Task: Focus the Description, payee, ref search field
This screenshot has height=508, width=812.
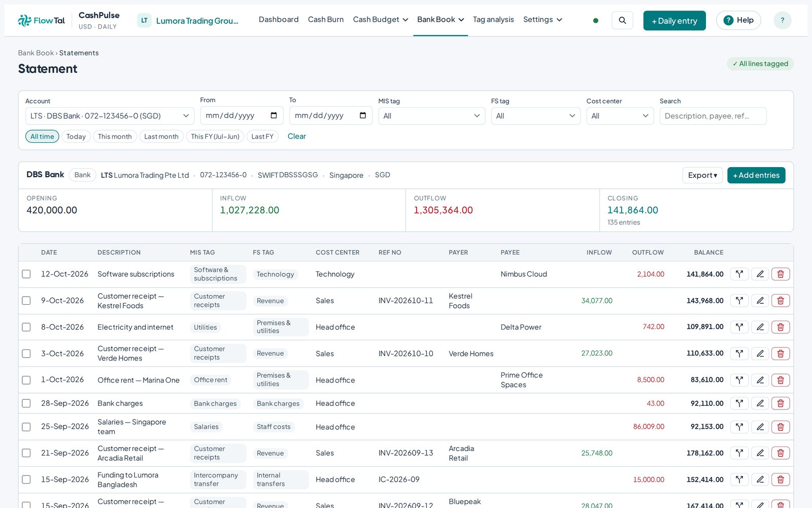Action: 713,116
